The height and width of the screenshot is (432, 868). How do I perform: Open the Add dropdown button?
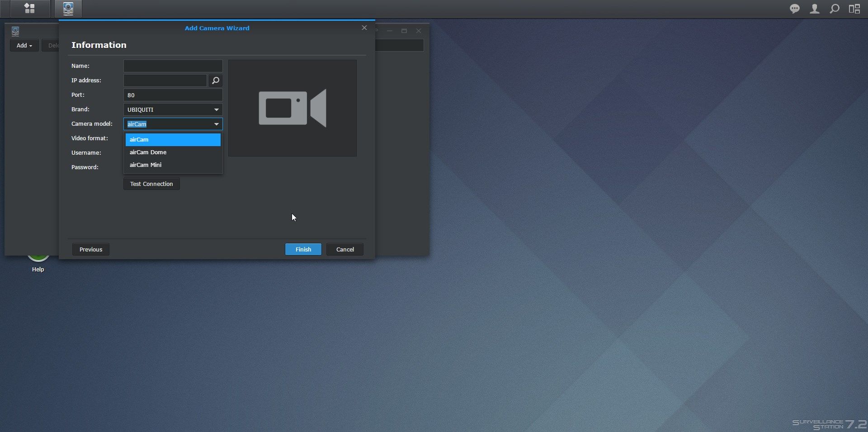[x=24, y=45]
